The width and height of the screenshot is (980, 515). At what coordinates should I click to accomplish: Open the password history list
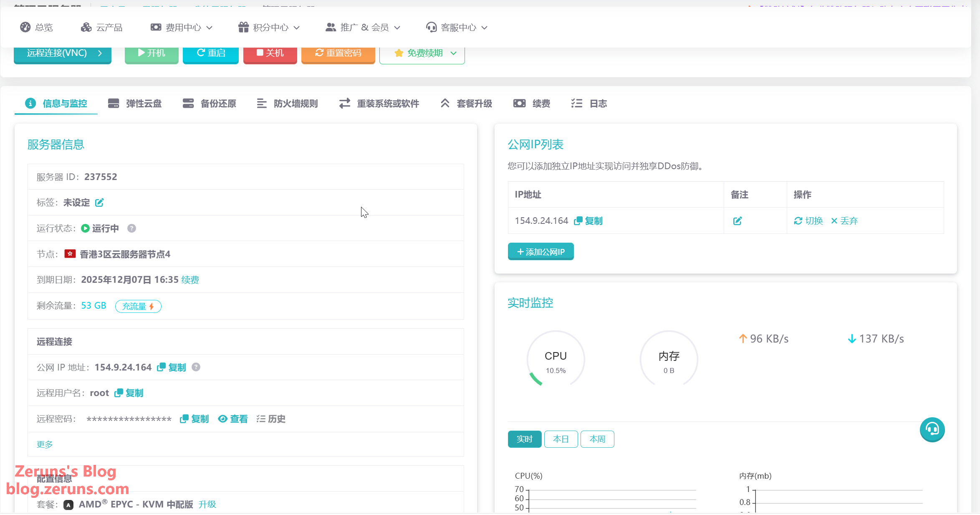click(271, 419)
